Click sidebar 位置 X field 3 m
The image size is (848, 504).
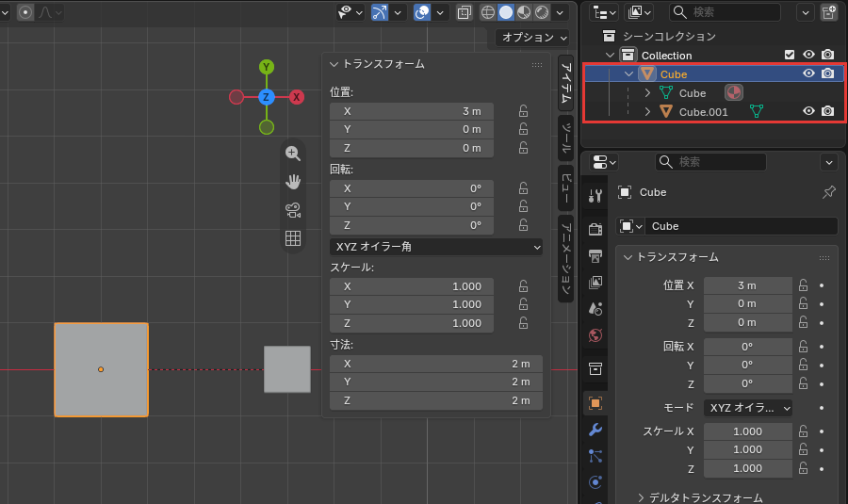(412, 111)
